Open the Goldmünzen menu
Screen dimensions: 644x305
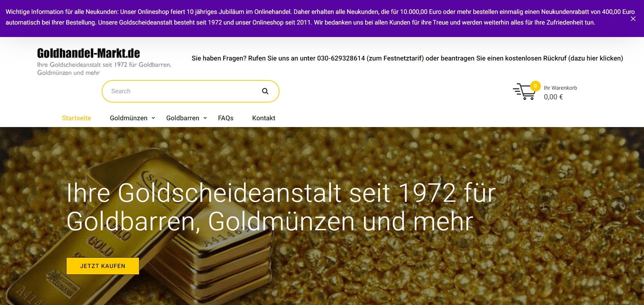tap(128, 118)
